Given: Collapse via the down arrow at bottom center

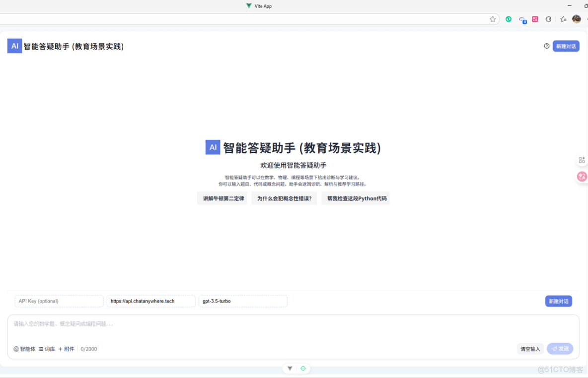Looking at the screenshot, I should tap(290, 368).
